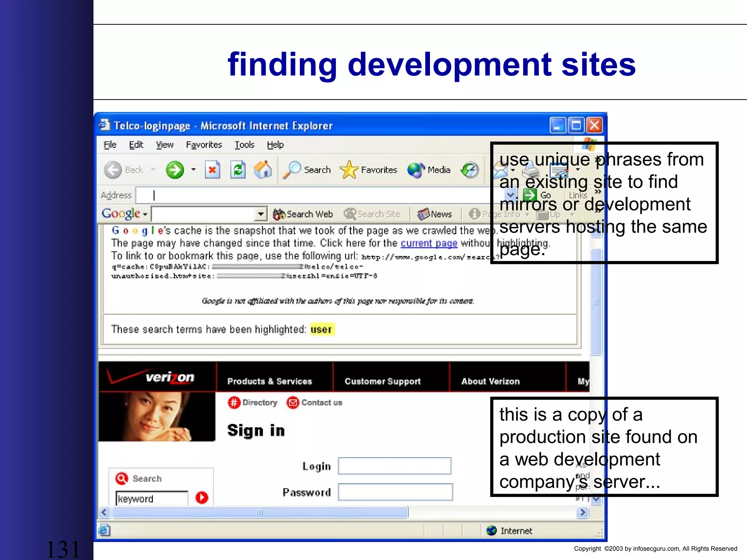Expand the Google toolbar search box dropdown
The image size is (747, 560).
pos(261,214)
